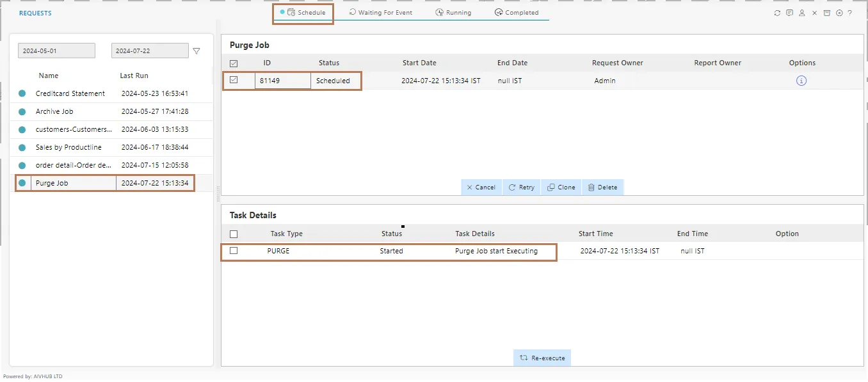Click status dot beside customers-Customers
Viewport: 868px width, 382px height.
pos(22,129)
